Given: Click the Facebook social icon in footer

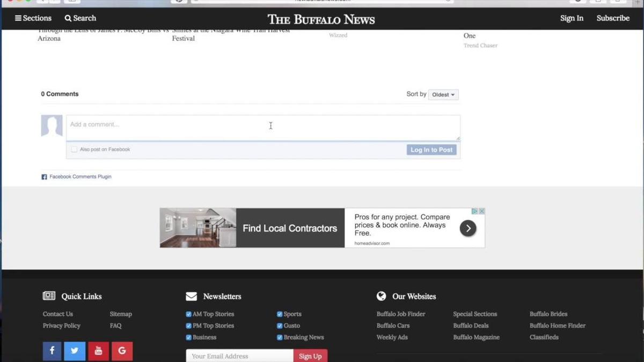Looking at the screenshot, I should (x=52, y=351).
